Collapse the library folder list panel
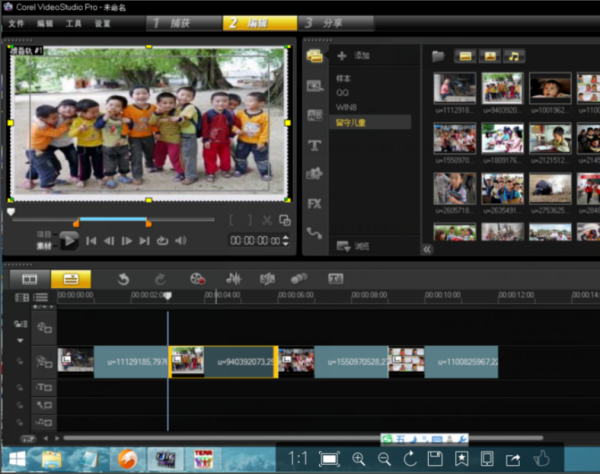 427,250
